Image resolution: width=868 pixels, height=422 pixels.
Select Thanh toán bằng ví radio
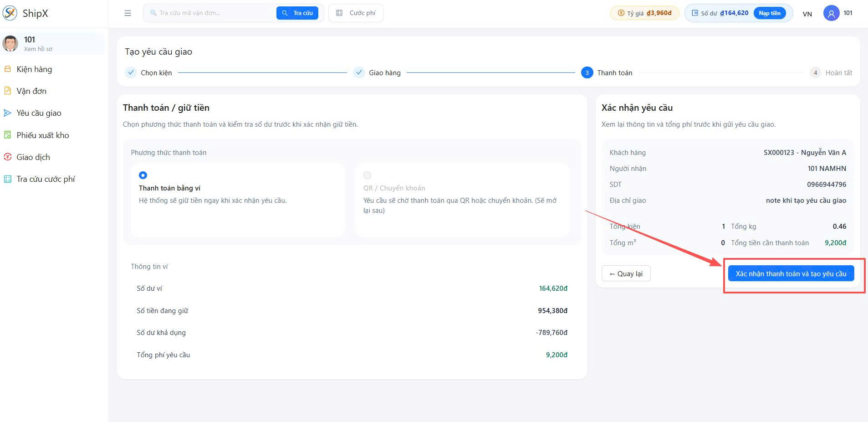tap(143, 175)
